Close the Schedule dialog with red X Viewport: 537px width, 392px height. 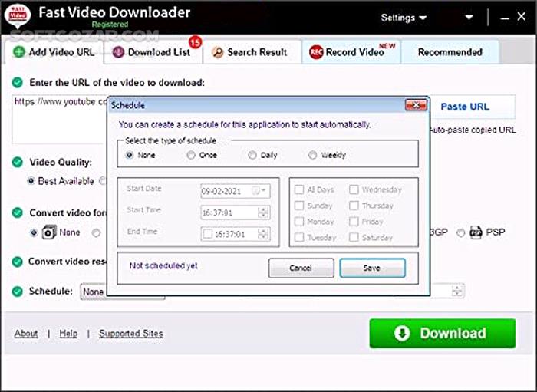[x=416, y=105]
